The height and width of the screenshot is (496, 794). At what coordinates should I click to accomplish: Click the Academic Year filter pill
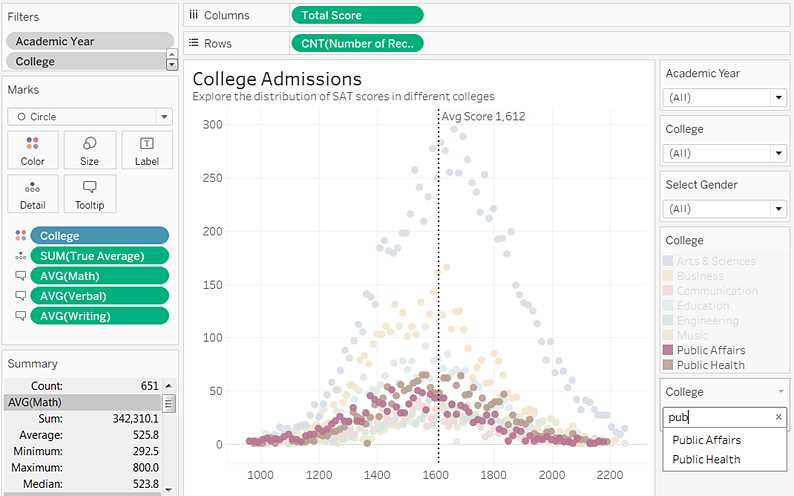point(88,41)
